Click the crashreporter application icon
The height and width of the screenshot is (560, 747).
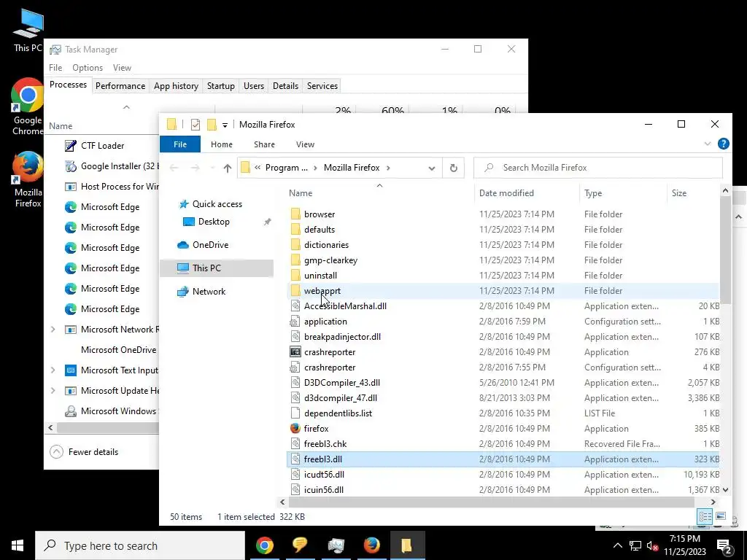pos(295,352)
